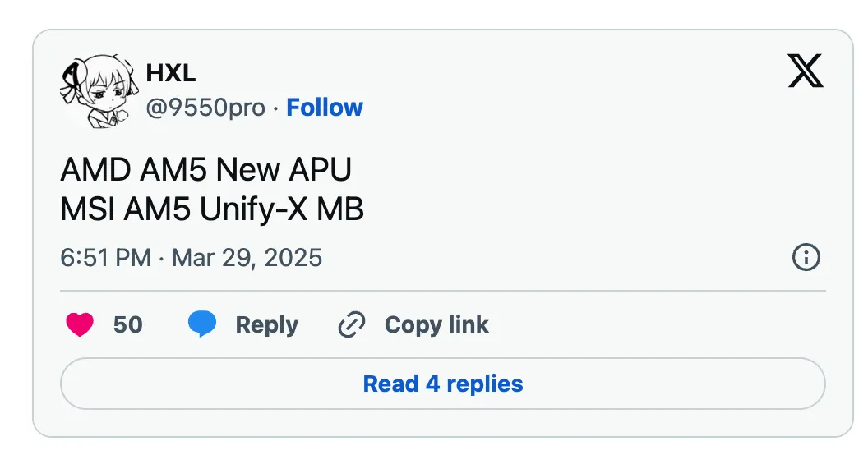Viewport: 868px width, 455px height.
Task: Open the circled info icon
Action: pos(806,258)
